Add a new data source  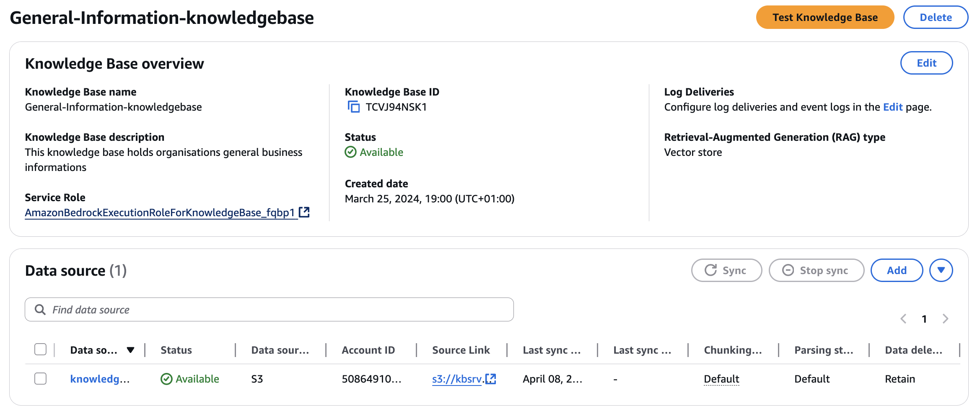(897, 270)
